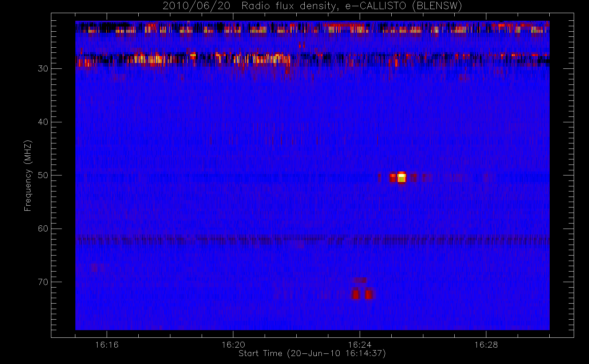Click the "Start Time (20-Jun-10 16:14:37)" label

[x=312, y=353]
